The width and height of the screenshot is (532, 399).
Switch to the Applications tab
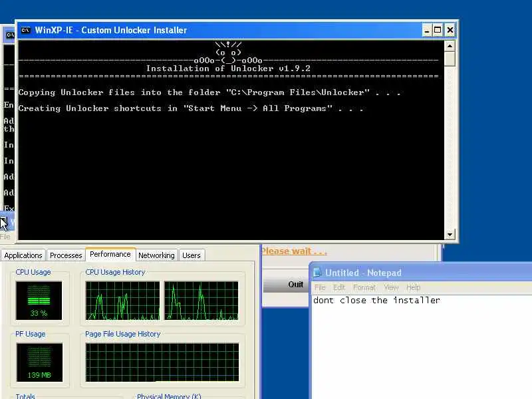click(x=23, y=255)
